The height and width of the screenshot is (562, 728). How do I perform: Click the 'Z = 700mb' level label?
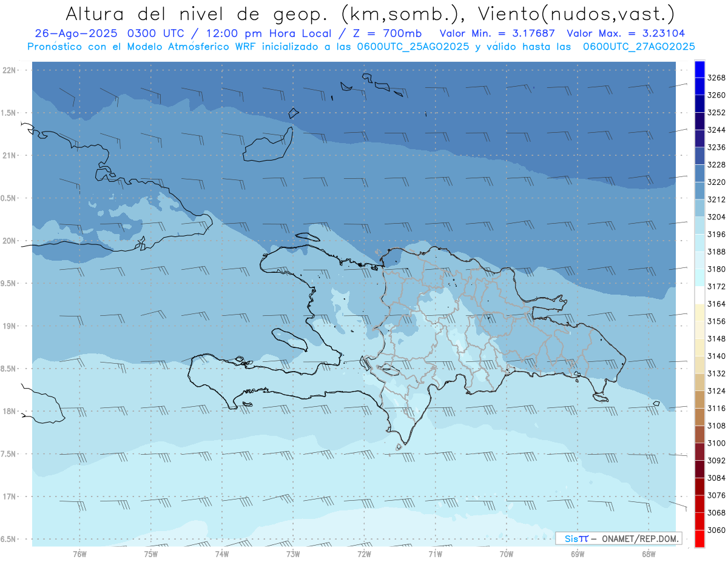coord(386,33)
